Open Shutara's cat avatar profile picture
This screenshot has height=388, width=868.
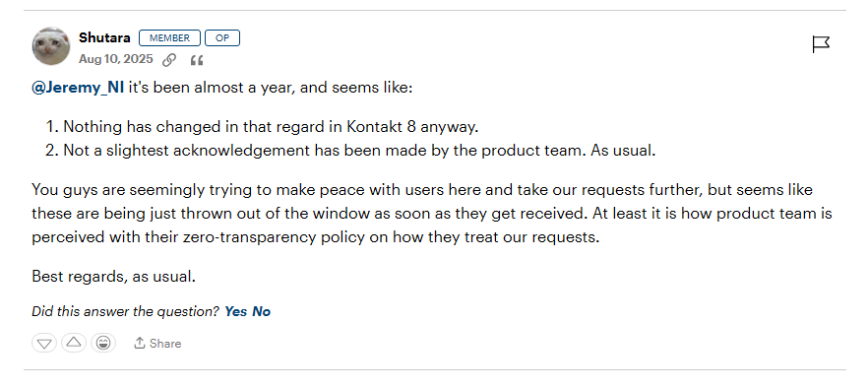pyautogui.click(x=51, y=46)
